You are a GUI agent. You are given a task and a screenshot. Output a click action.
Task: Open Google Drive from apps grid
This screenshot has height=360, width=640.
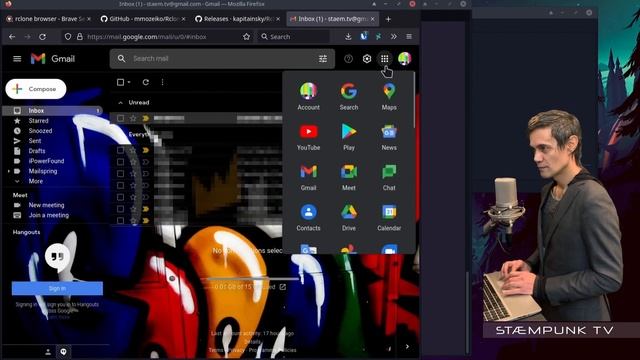[349, 218]
